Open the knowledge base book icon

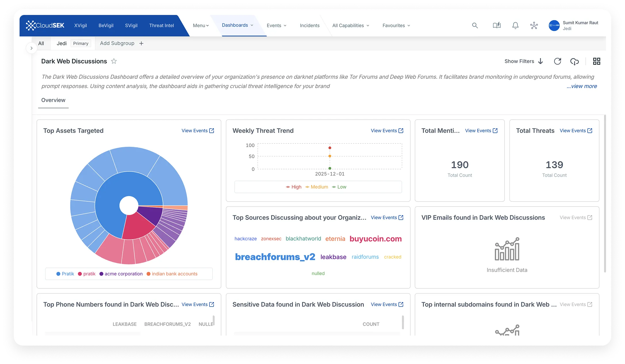[496, 25]
